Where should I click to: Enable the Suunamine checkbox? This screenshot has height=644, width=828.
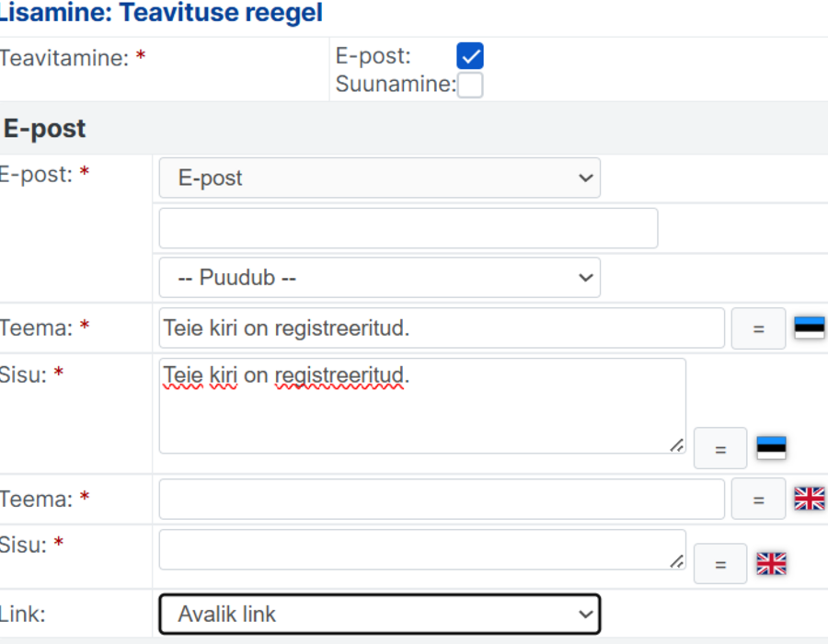tap(470, 85)
